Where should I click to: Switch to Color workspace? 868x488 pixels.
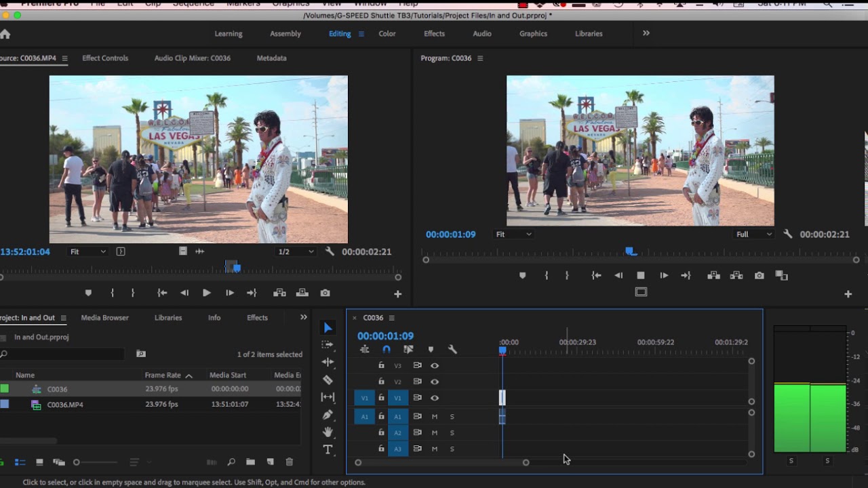click(x=387, y=34)
